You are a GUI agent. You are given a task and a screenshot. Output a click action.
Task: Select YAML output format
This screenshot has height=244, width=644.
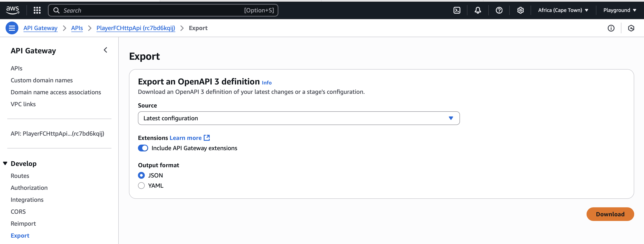pos(141,186)
